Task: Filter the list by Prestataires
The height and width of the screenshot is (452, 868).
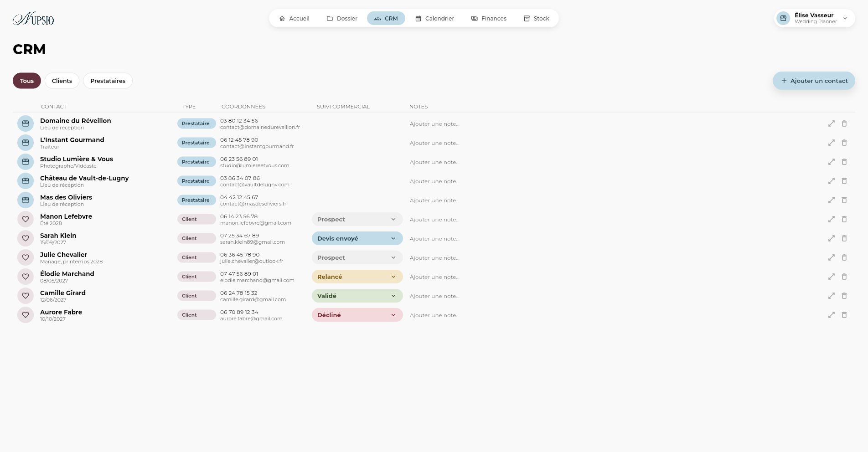Action: (x=108, y=81)
